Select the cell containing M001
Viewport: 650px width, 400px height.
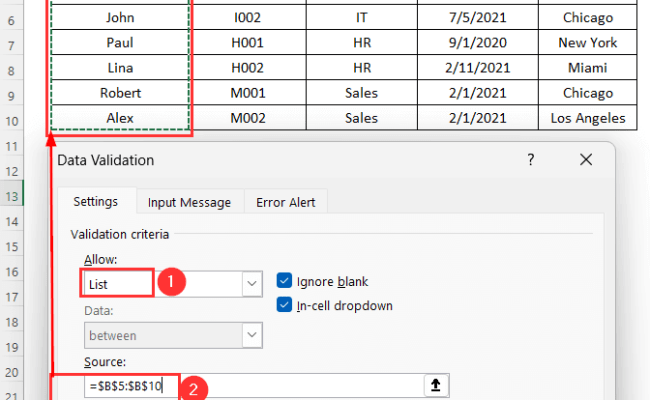[248, 93]
